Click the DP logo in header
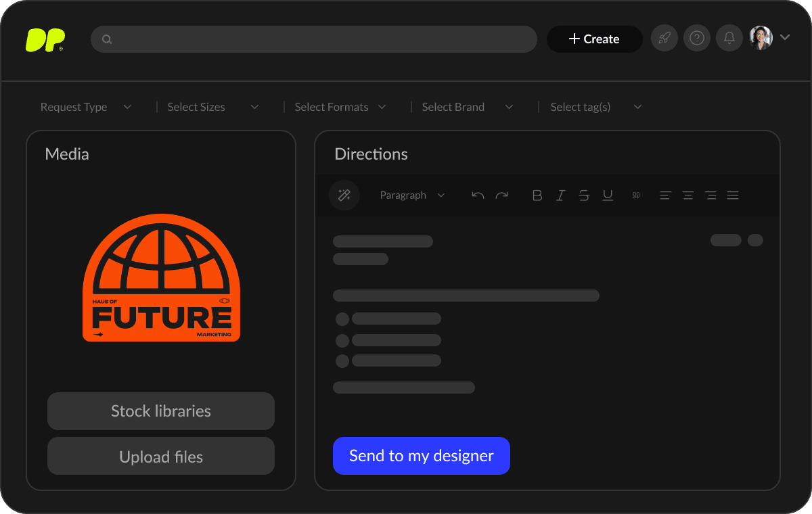The height and width of the screenshot is (514, 812). click(x=45, y=40)
